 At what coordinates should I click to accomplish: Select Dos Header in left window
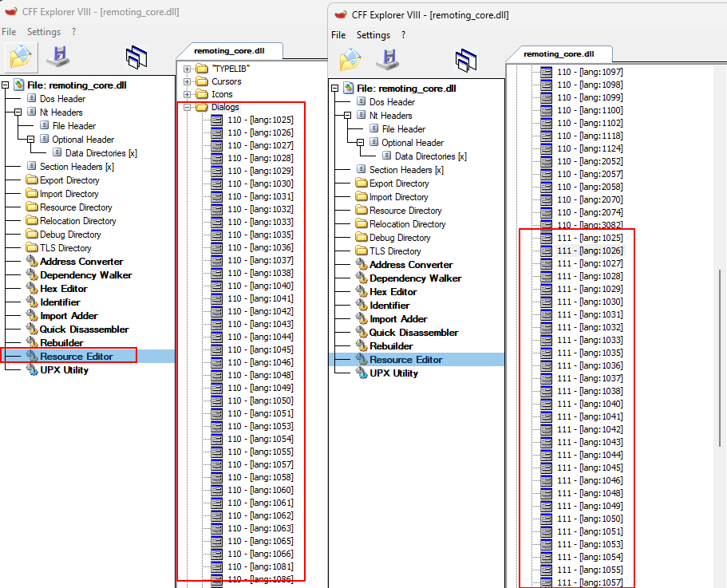point(62,99)
